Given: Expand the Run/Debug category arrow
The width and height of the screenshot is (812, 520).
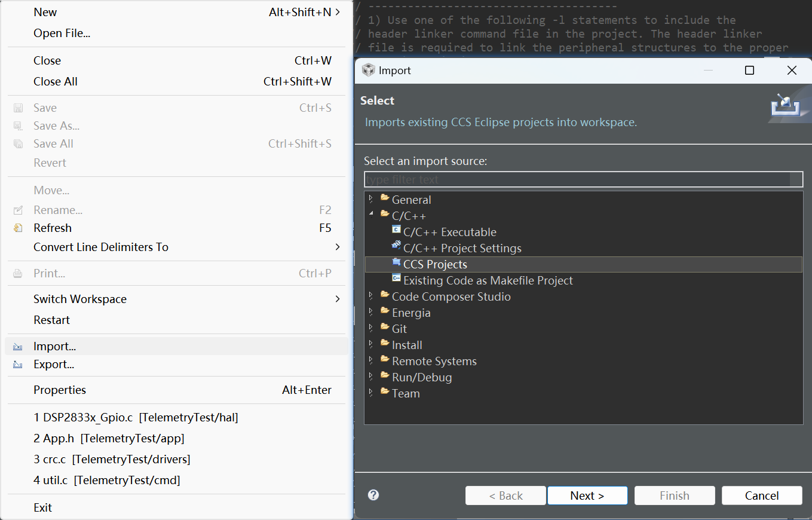Looking at the screenshot, I should pos(371,377).
